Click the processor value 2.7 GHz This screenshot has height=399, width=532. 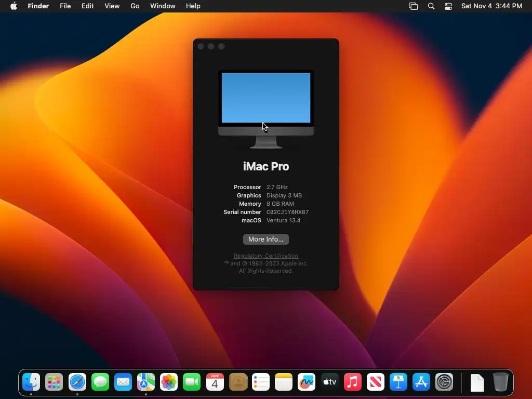pyautogui.click(x=277, y=187)
